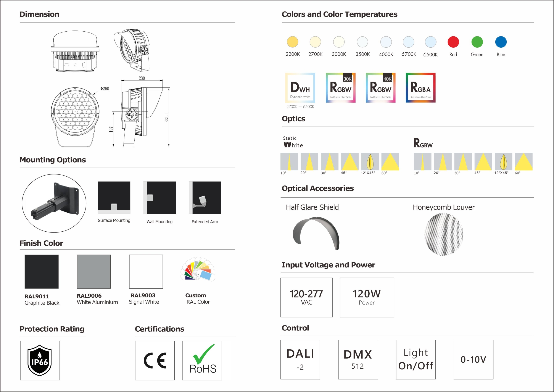554x392 pixels.
Task: Click the 120W Power box
Action: [x=367, y=297]
